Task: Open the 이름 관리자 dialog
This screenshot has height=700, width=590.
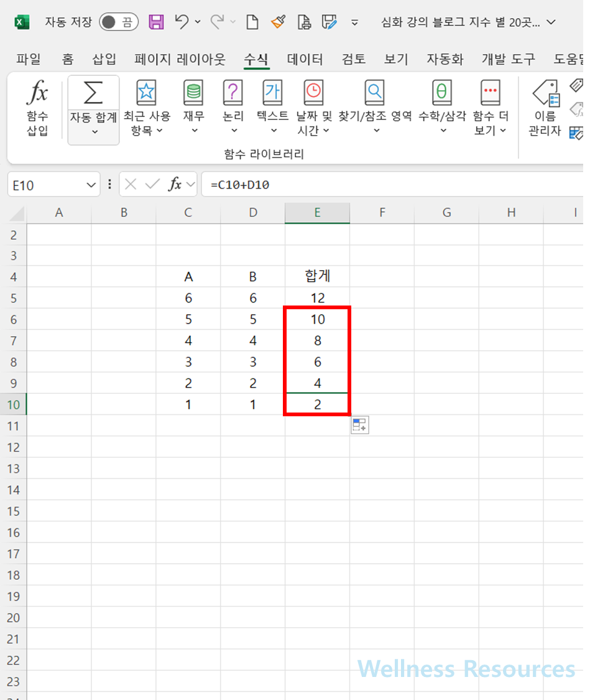Action: click(x=545, y=108)
